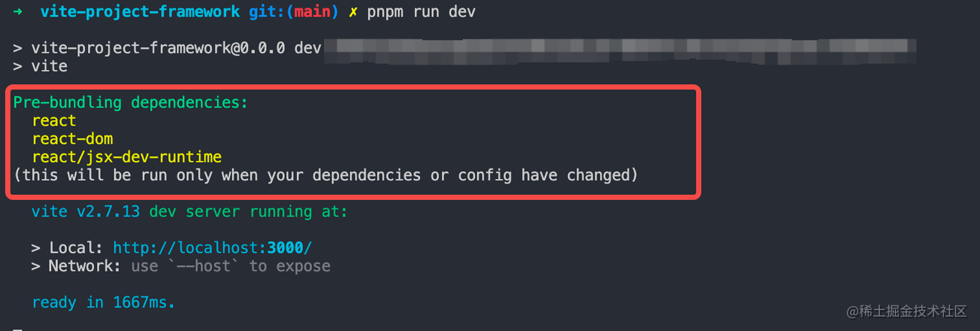Click the green prompt arrow
This screenshot has width=980, height=331.
click(18, 13)
